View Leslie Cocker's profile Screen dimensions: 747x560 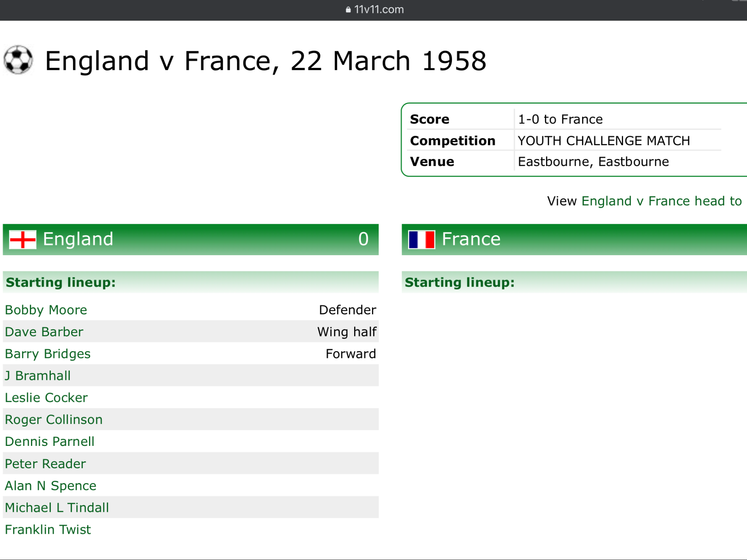coord(46,397)
